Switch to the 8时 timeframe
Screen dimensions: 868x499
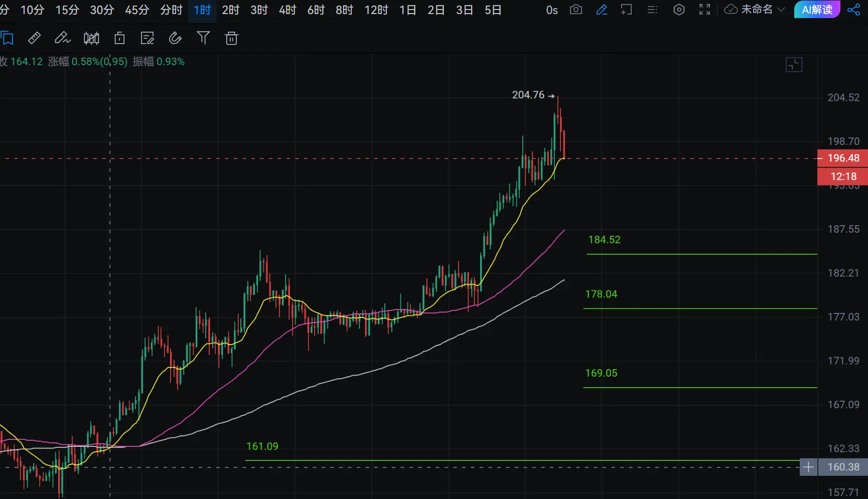(344, 10)
